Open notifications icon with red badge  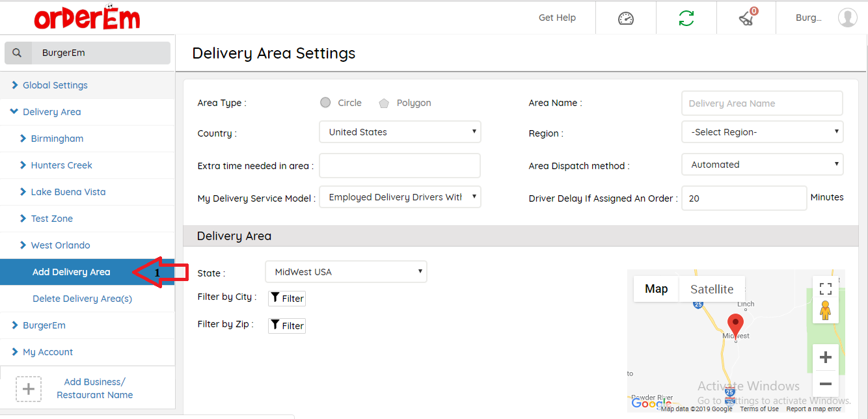746,18
